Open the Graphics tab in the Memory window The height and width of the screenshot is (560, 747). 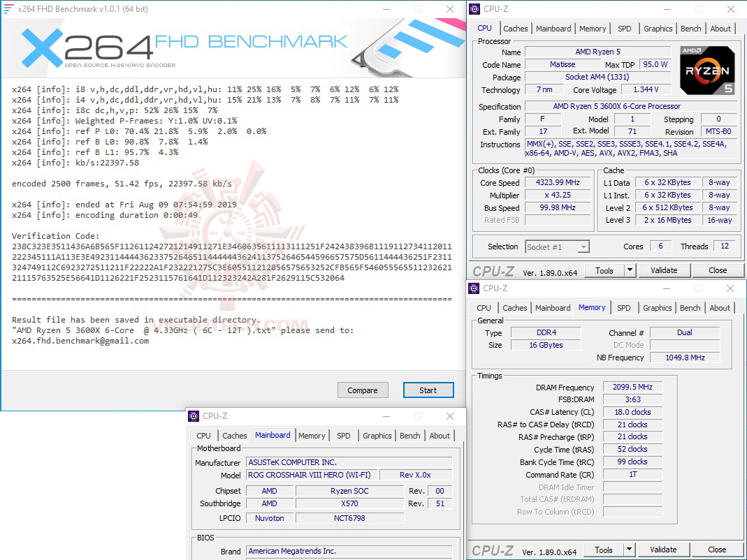click(657, 307)
